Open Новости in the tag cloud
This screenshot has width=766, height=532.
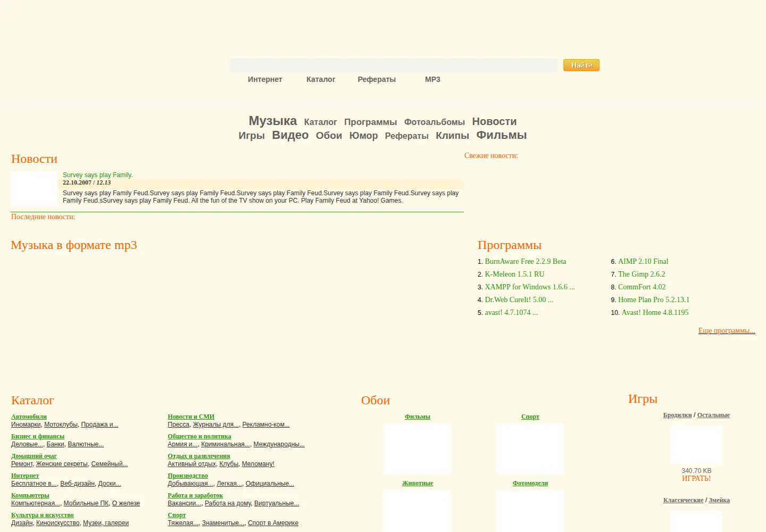coord(494,121)
